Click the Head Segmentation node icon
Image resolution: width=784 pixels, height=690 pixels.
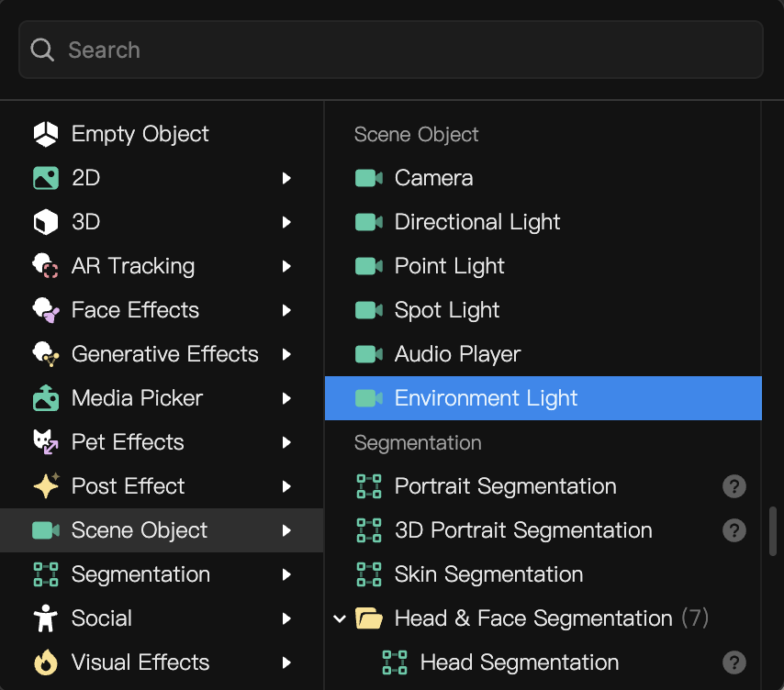(x=395, y=662)
